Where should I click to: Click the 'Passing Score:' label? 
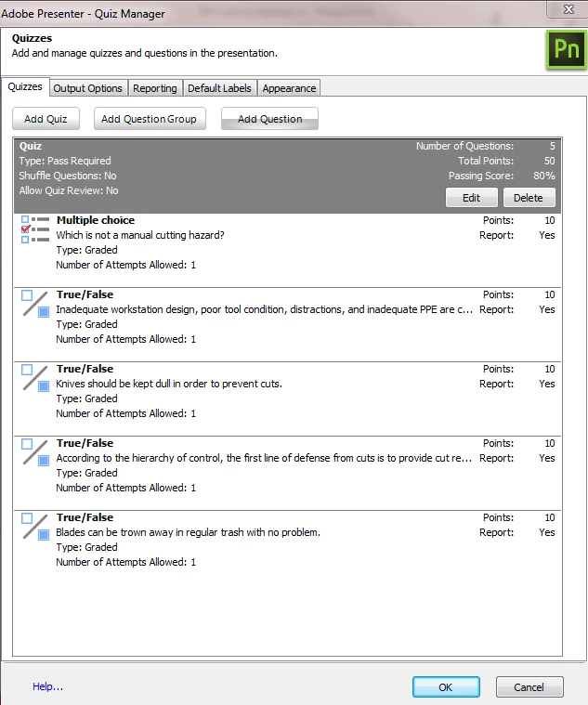point(481,176)
